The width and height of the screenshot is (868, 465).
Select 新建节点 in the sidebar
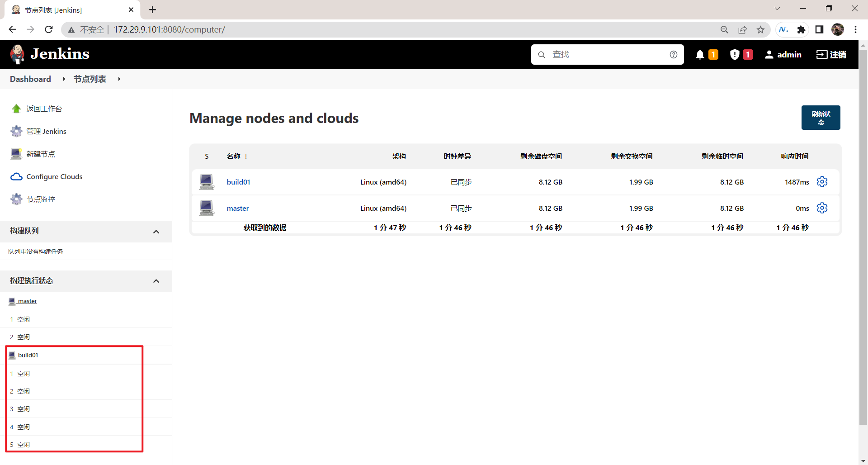point(41,154)
